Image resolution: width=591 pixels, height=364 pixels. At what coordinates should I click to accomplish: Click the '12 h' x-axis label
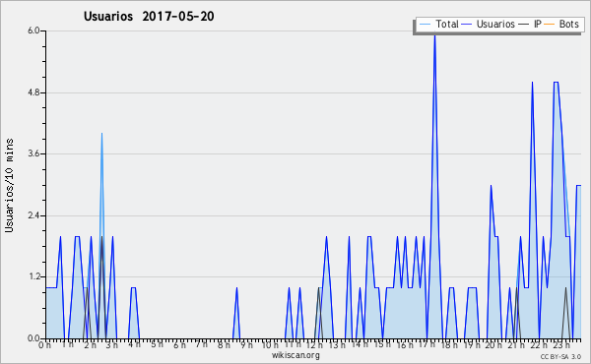314,344
